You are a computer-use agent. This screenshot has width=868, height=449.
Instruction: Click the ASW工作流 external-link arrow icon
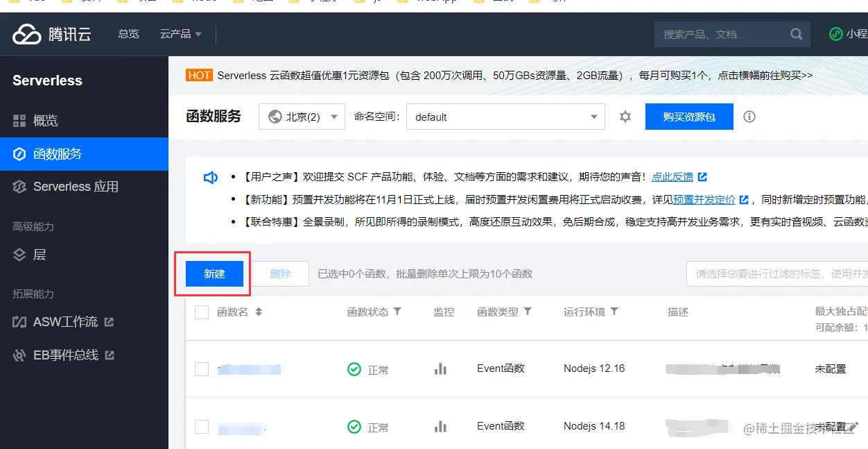[109, 322]
